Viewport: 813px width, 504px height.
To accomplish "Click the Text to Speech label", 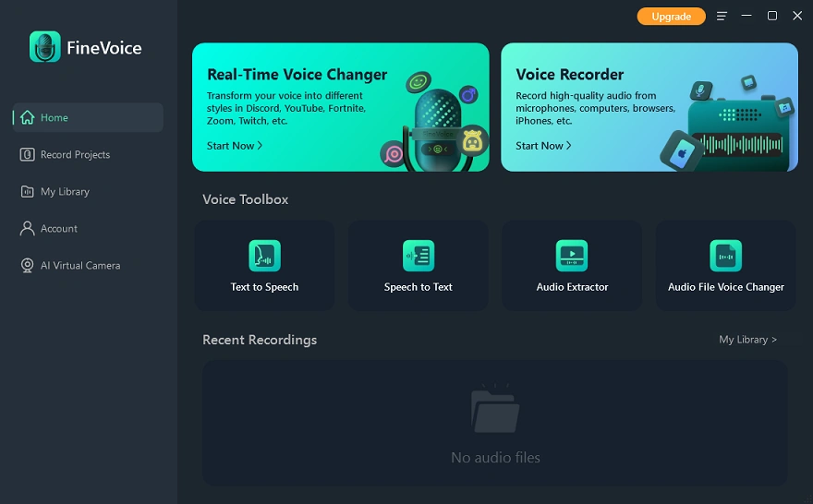I will 264,287.
